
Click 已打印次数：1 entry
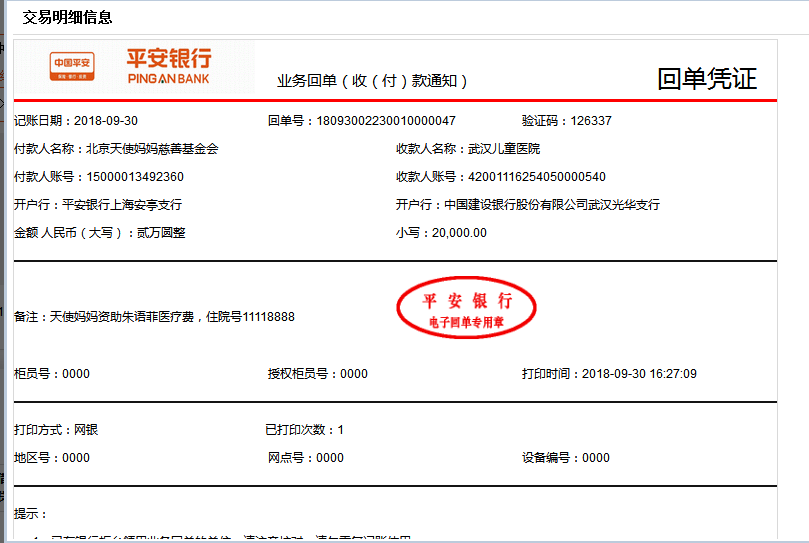tap(304, 429)
